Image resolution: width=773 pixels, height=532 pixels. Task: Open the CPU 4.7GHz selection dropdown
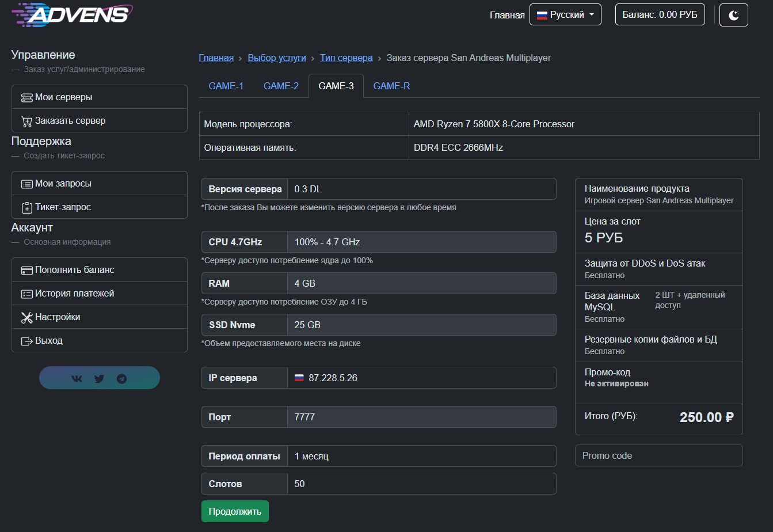422,242
